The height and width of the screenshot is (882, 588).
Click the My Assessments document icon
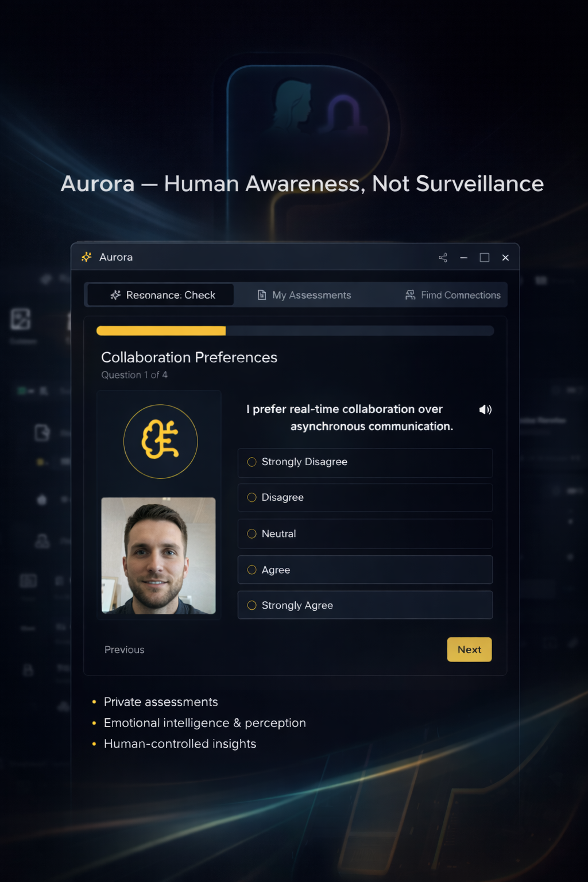point(262,295)
